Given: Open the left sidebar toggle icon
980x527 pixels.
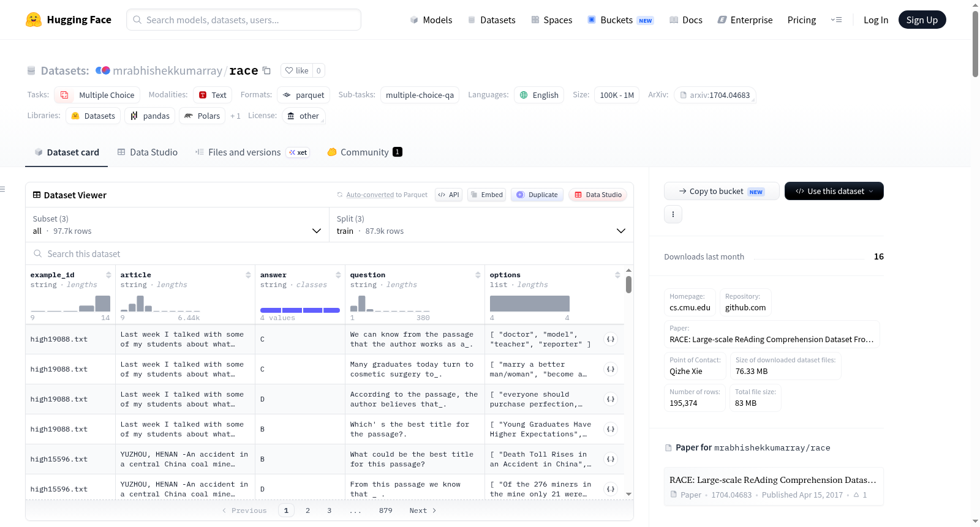Looking at the screenshot, I should click(x=2, y=189).
